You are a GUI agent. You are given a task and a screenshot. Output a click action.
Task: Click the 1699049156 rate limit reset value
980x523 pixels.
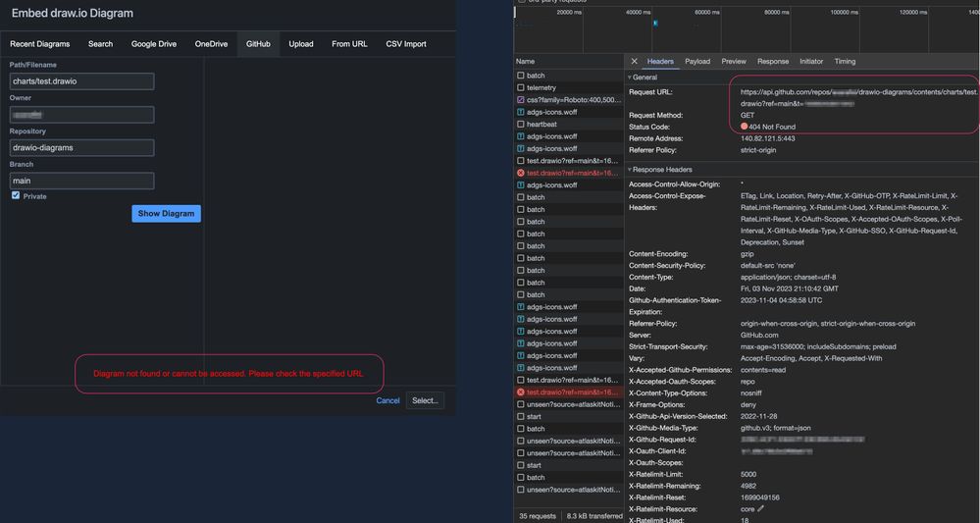tap(758, 497)
